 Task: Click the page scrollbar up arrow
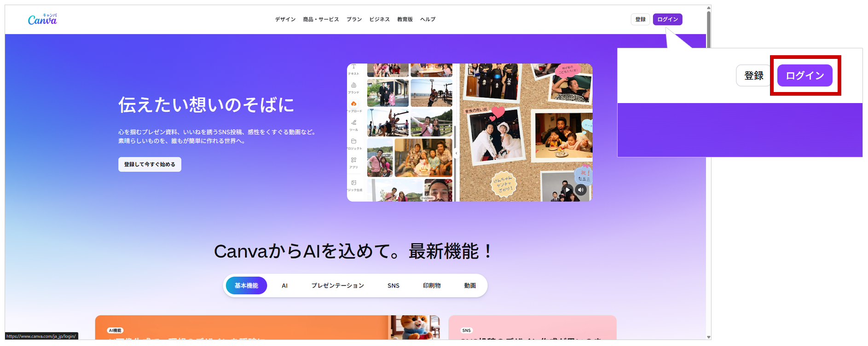tap(709, 8)
